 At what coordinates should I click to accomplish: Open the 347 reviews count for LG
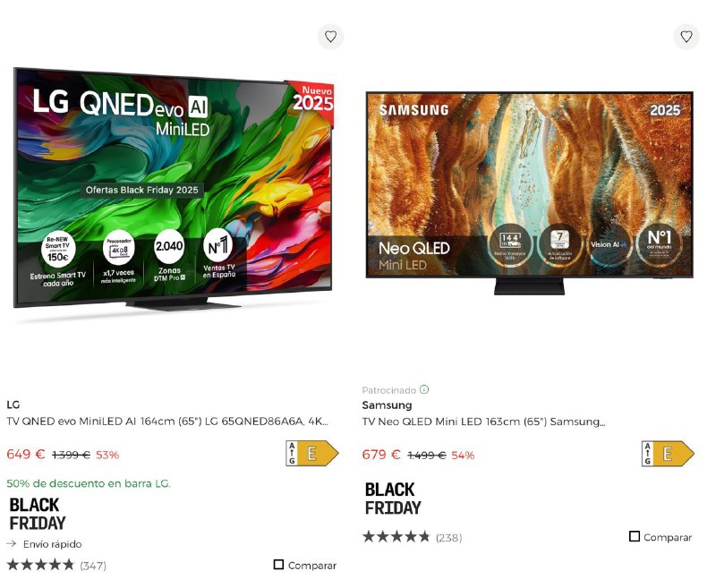[x=93, y=566]
